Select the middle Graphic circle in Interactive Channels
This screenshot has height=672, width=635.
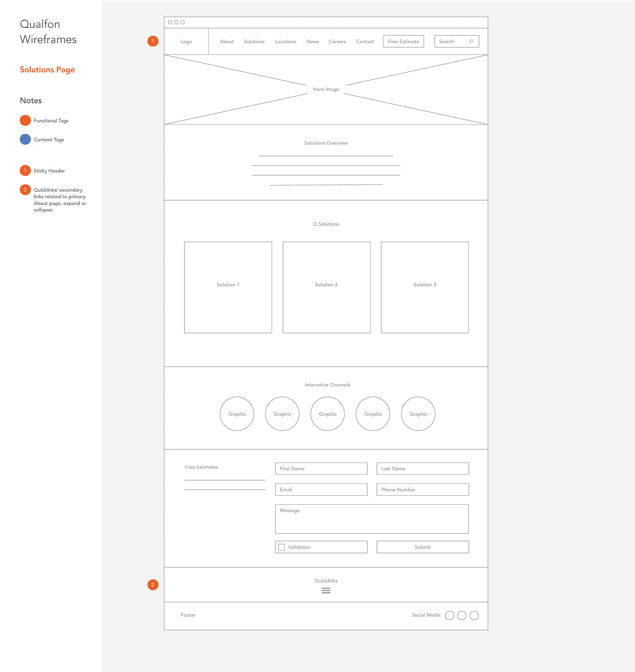click(x=328, y=414)
